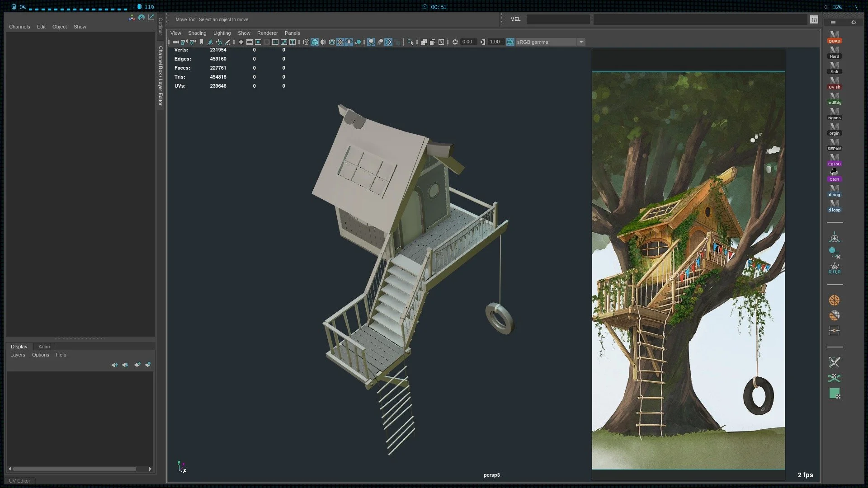
Task: Click the d loop shelf button
Action: point(834,206)
